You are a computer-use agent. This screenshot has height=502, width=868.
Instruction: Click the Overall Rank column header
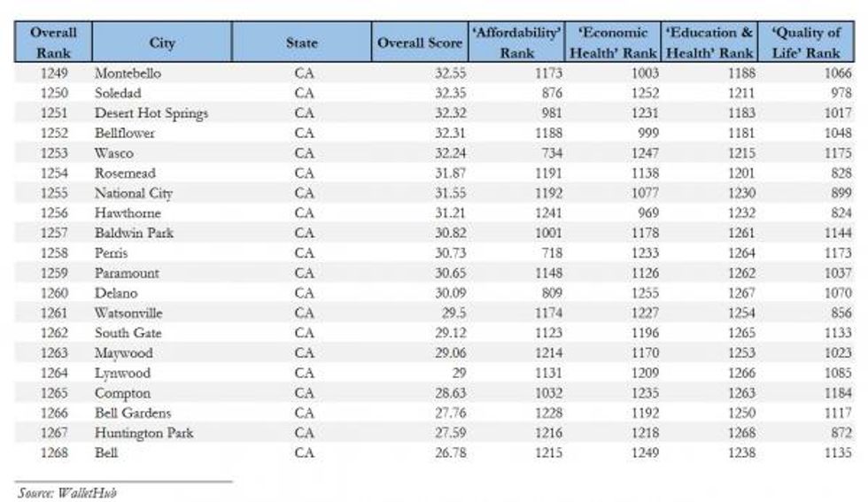click(53, 42)
